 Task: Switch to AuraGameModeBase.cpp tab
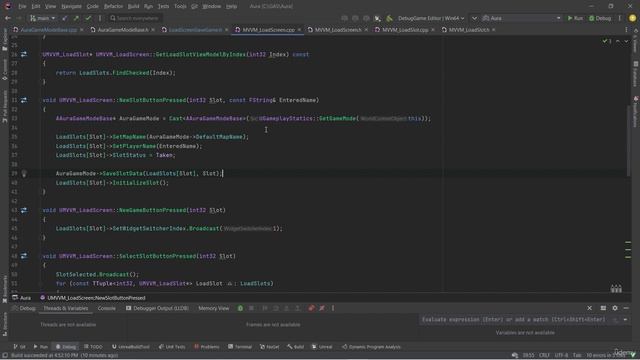coord(48,30)
